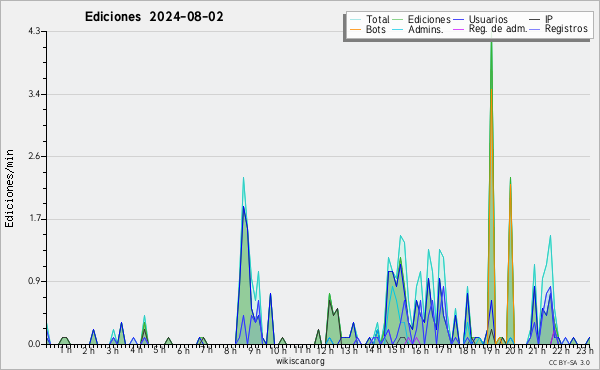Click the y-axis value 1.7
The image size is (600, 370).
[34, 219]
